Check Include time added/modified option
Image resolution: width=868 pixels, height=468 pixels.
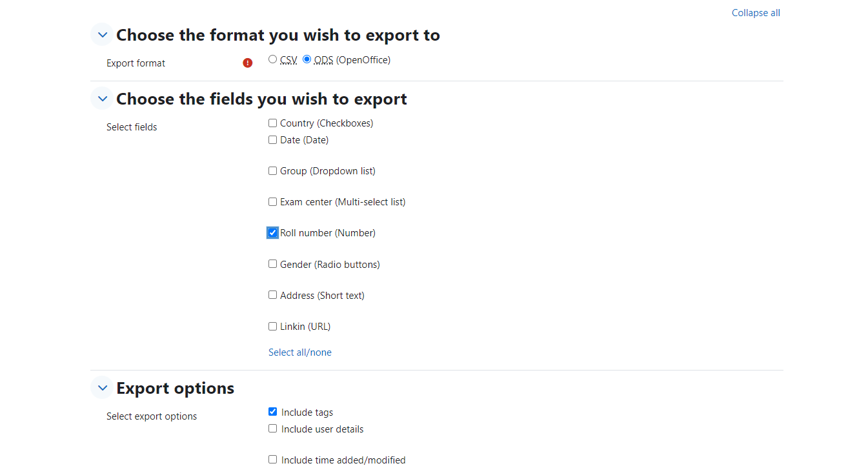(272, 460)
